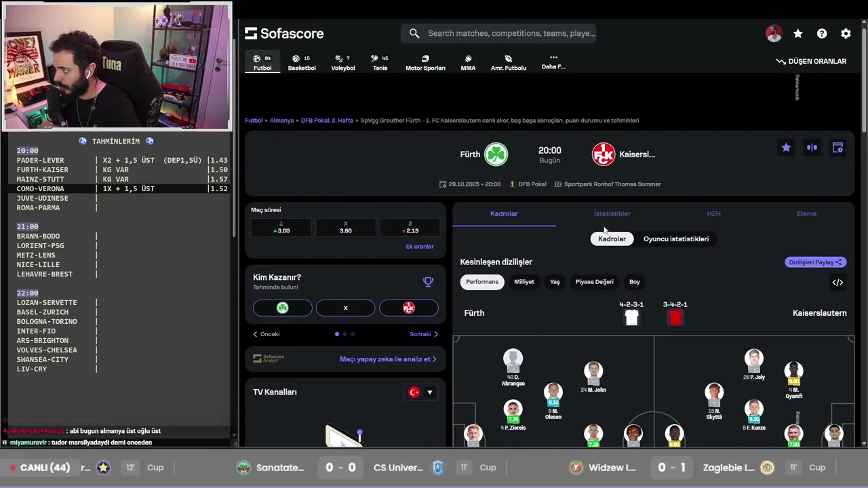The width and height of the screenshot is (868, 488).
Task: Click M. John player avatar
Action: tap(593, 372)
